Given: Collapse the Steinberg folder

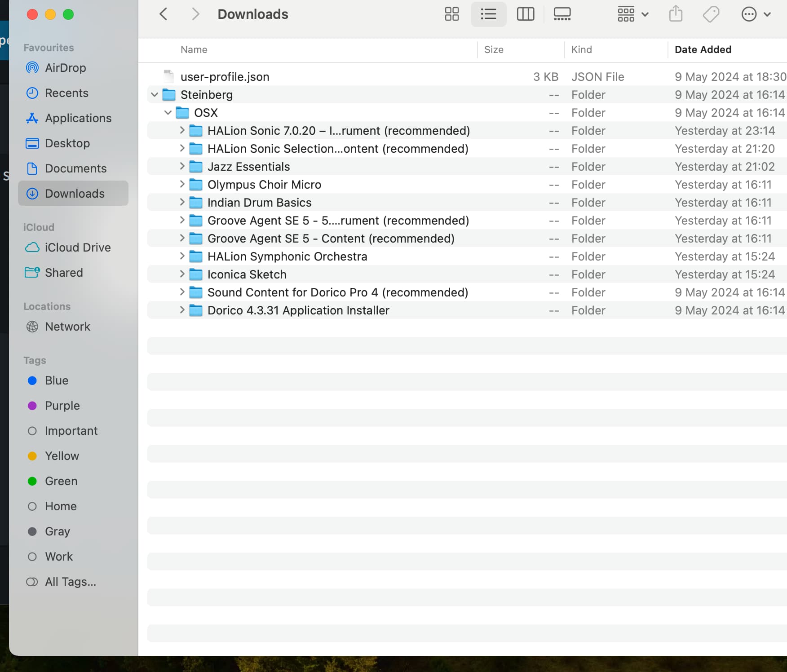Looking at the screenshot, I should (x=155, y=95).
